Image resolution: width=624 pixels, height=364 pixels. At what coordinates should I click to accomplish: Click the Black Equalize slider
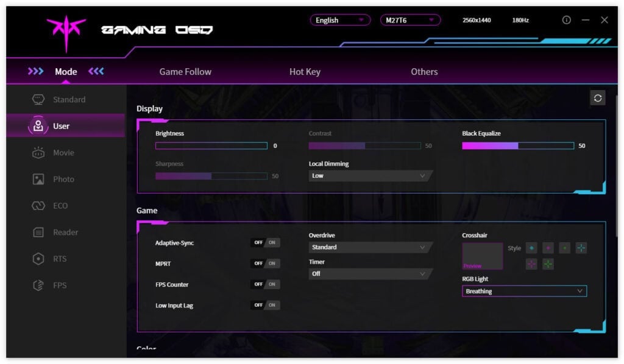click(518, 146)
